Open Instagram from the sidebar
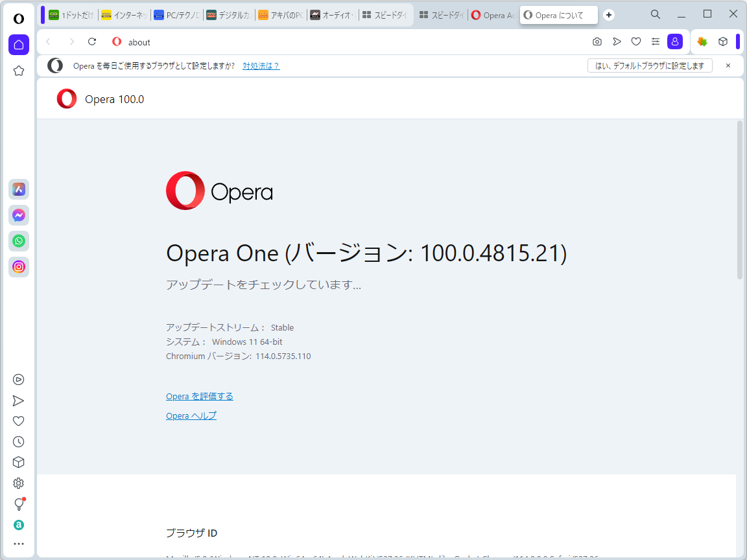 coord(18,267)
